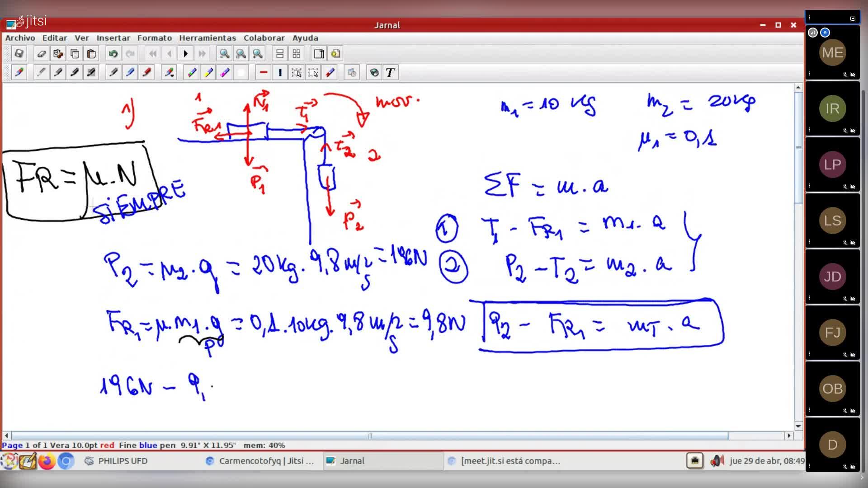Viewport: 868px width, 488px height.
Task: Click the Save document icon
Action: coord(19,54)
